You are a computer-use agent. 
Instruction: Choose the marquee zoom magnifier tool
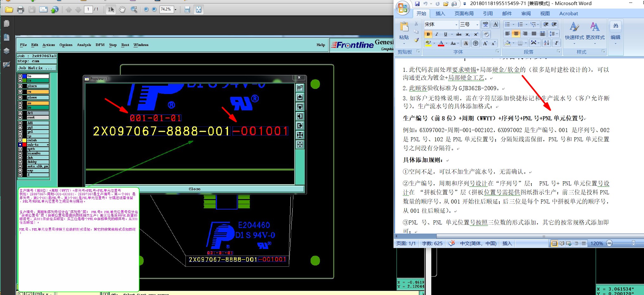134,10
